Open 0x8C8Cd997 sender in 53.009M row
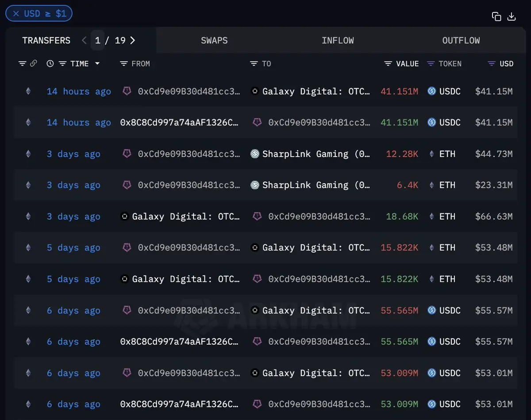The image size is (531, 420). [x=179, y=404]
